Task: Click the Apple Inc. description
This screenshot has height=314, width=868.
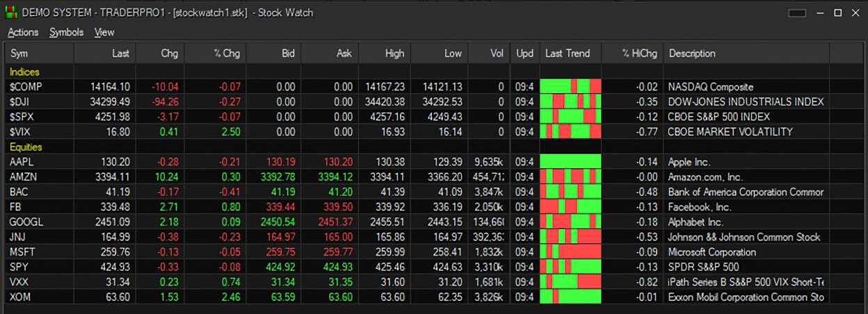Action: (x=689, y=162)
